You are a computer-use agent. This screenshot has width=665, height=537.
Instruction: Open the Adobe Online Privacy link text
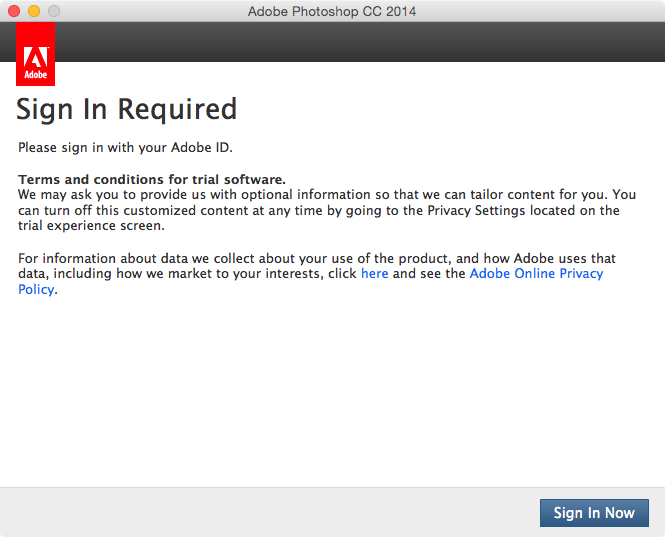point(536,274)
